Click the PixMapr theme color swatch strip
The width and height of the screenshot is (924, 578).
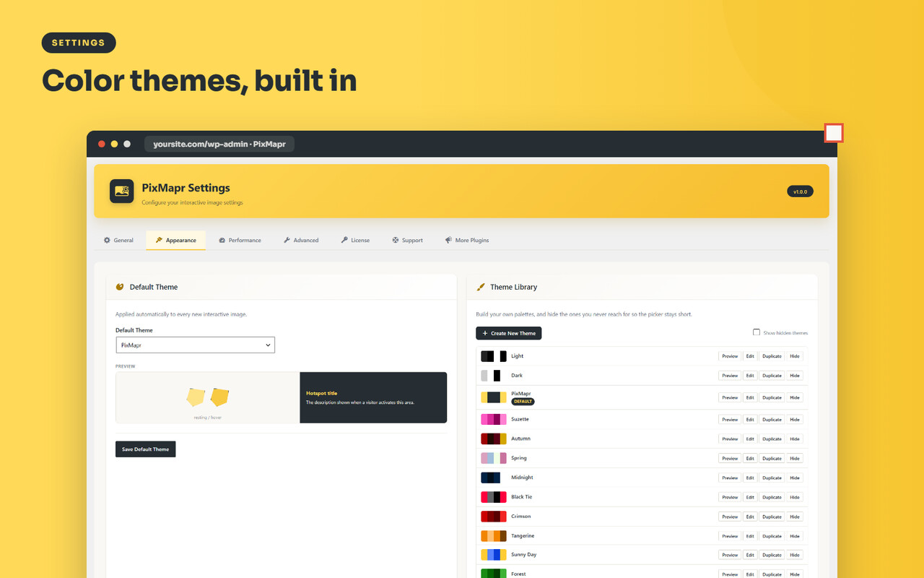pos(494,397)
